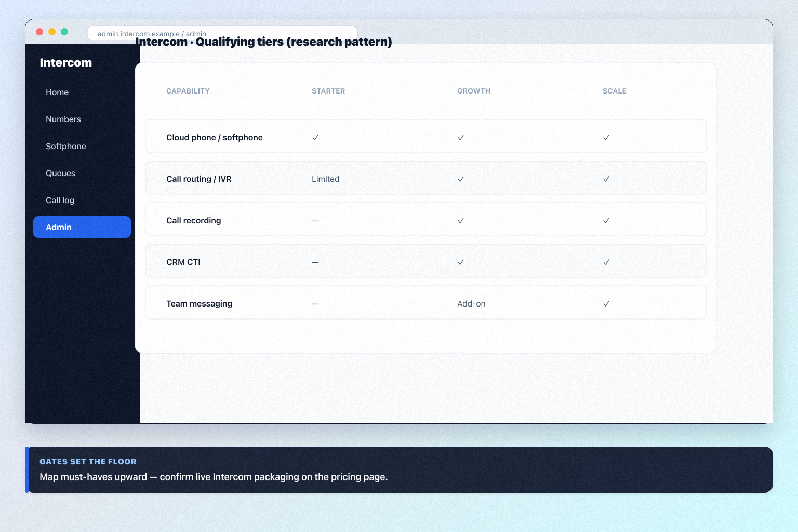798x532 pixels.
Task: Select the Call routing / IVR row label
Action: tap(199, 179)
